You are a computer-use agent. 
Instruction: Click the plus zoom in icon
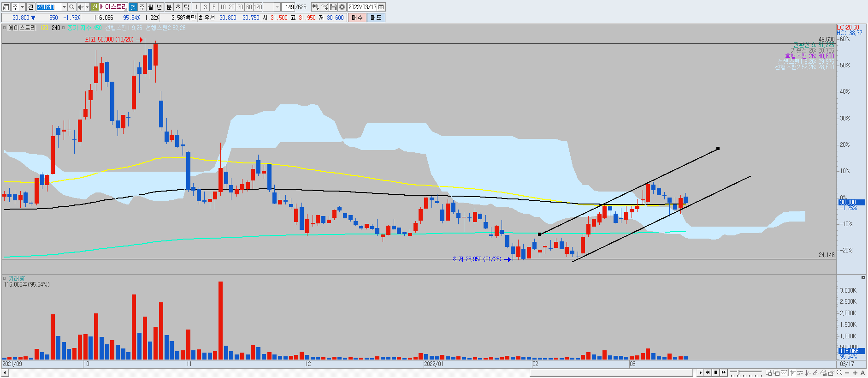point(855,373)
